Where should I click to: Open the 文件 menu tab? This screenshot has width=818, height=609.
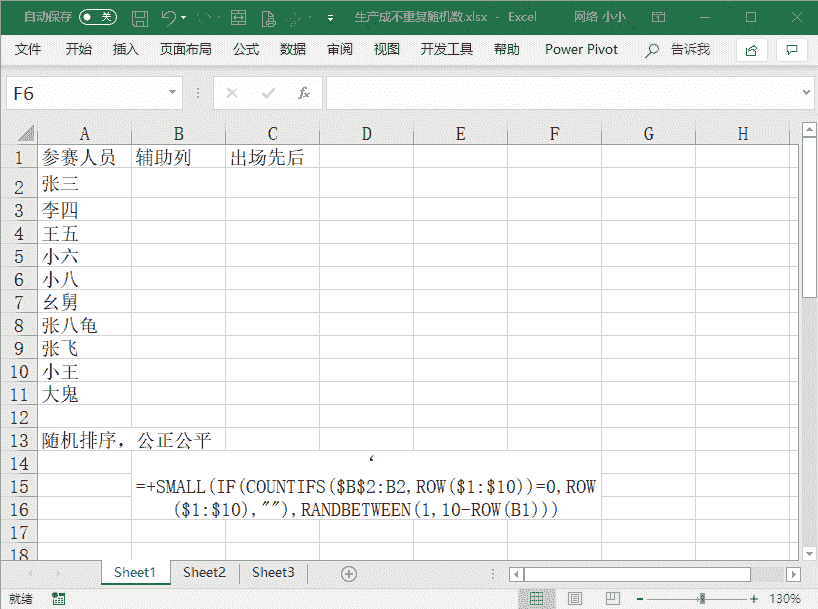[28, 50]
